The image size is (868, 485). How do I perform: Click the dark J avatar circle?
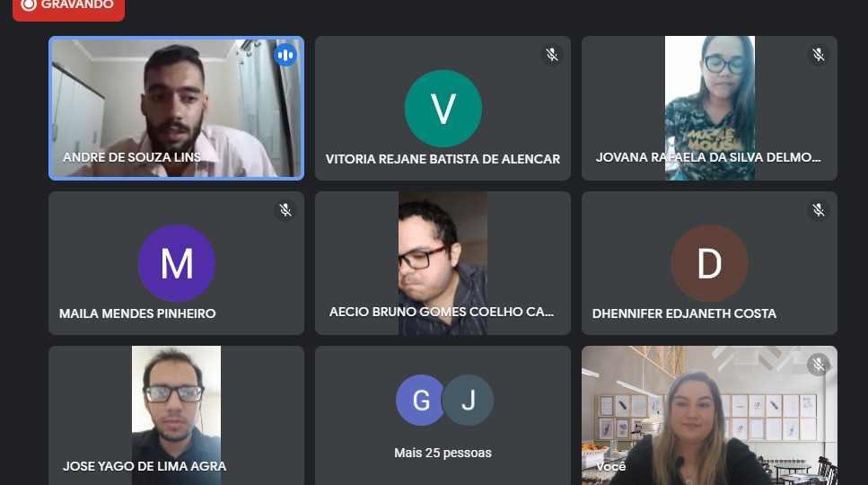[x=469, y=400]
